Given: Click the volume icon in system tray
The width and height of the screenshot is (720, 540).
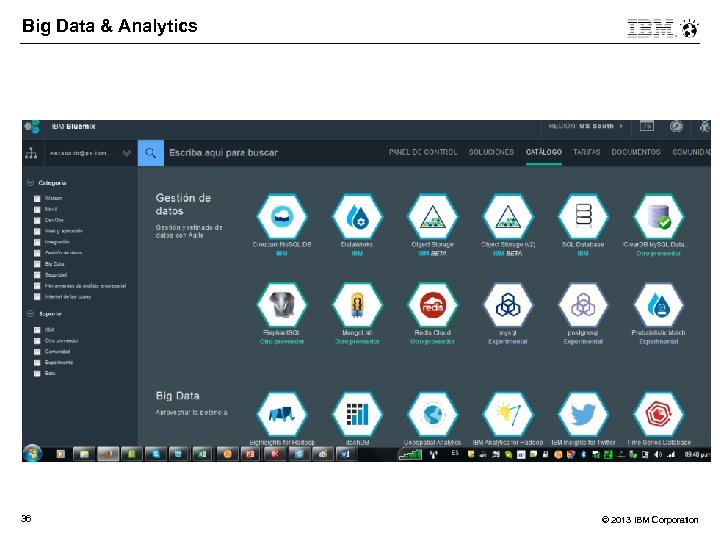Looking at the screenshot, I should tap(658, 455).
